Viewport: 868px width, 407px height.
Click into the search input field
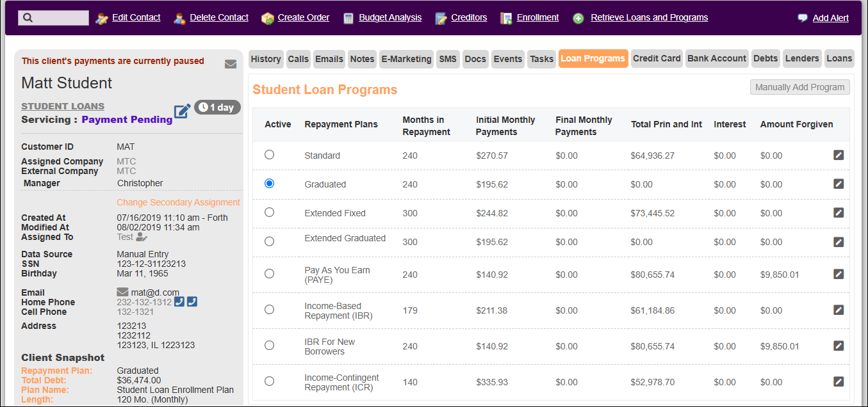coord(53,18)
